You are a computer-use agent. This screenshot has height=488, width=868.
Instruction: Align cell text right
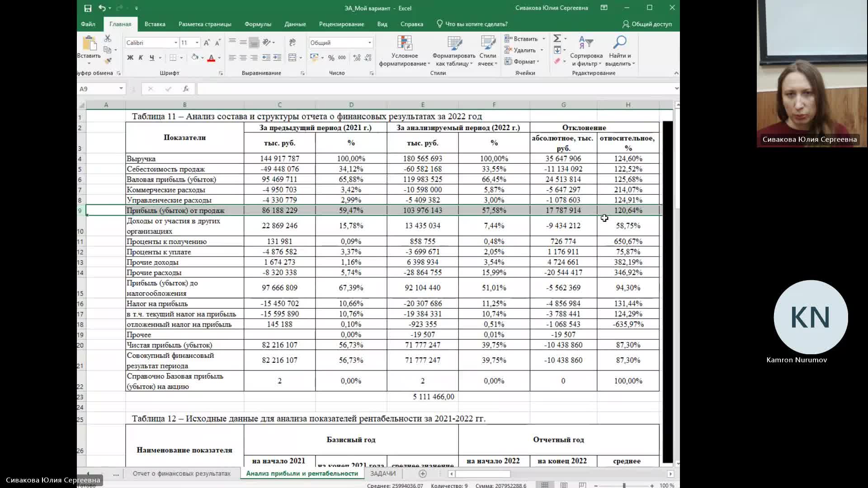(x=254, y=57)
